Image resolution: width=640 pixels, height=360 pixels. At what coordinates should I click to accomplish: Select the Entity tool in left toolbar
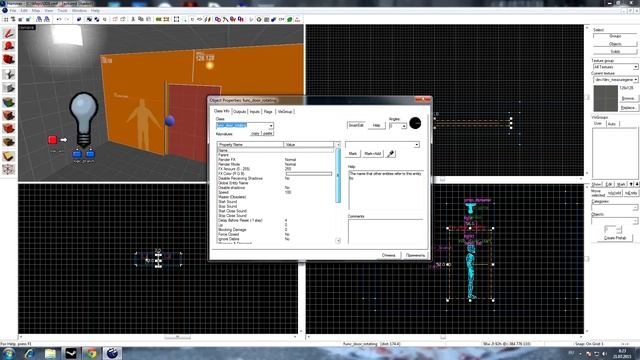coord(9,74)
